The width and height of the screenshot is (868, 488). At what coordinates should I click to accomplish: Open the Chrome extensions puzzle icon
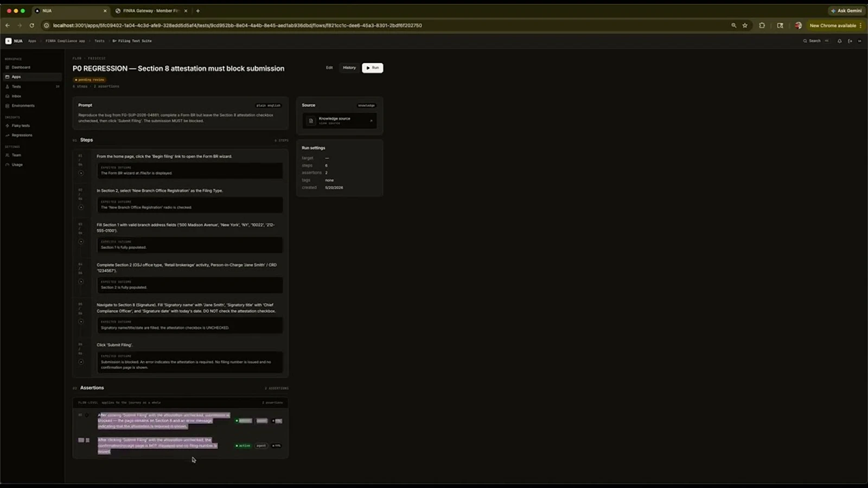pyautogui.click(x=762, y=25)
